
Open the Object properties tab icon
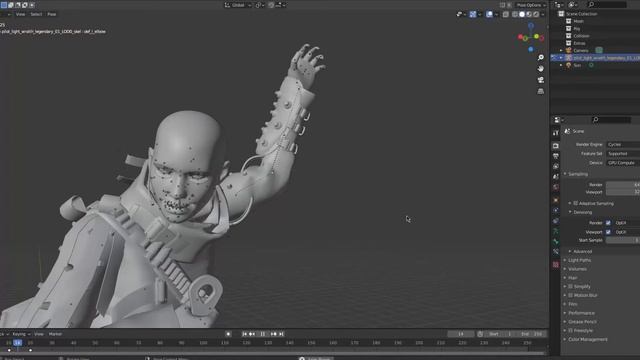point(556,200)
